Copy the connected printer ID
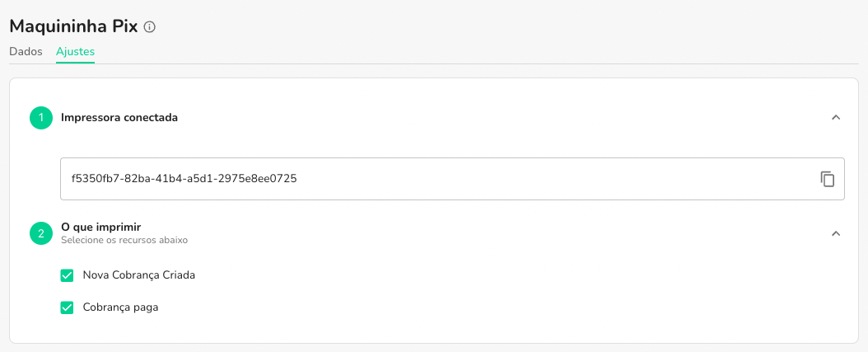 click(828, 179)
